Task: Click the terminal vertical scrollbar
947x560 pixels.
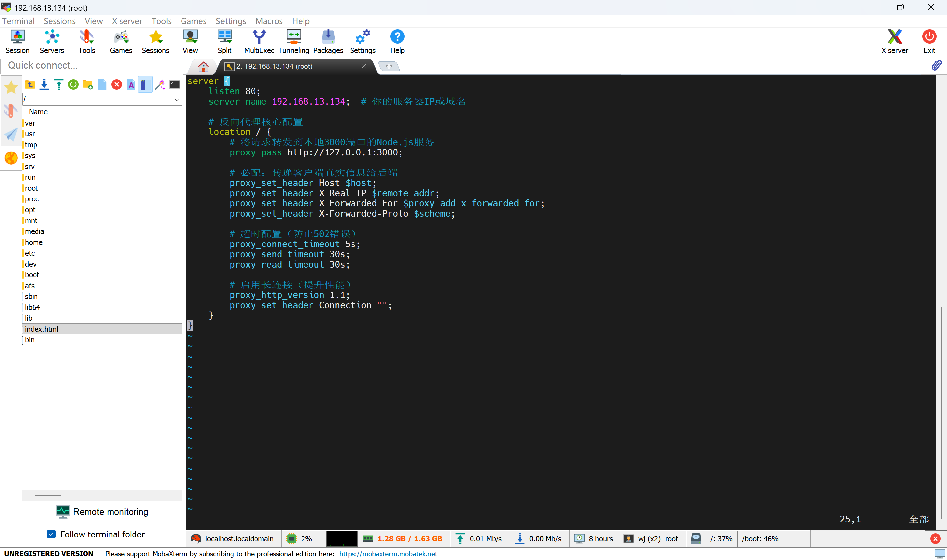Action: click(x=941, y=413)
